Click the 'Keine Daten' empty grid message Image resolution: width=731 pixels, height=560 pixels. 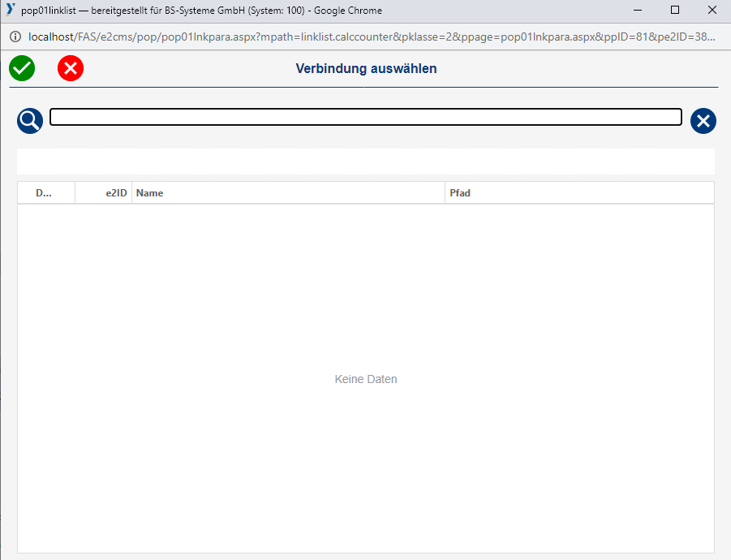point(366,379)
